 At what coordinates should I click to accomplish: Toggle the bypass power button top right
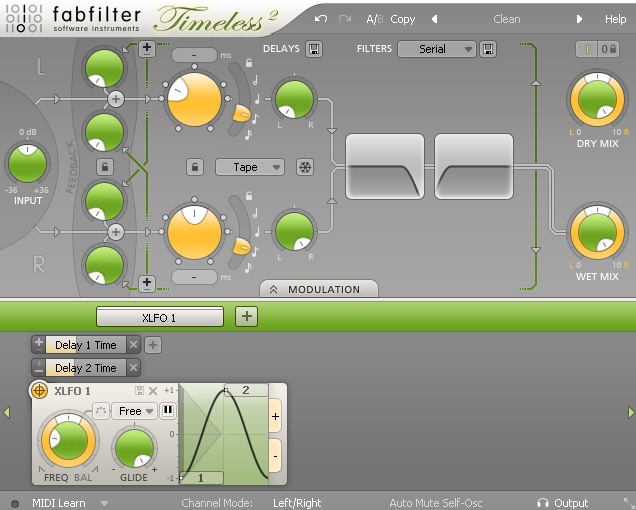click(587, 49)
